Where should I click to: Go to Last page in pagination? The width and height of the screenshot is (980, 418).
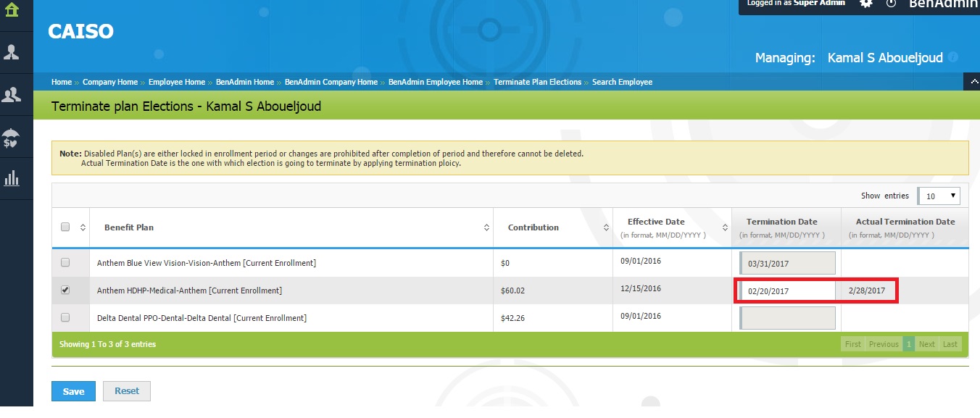[x=950, y=344]
